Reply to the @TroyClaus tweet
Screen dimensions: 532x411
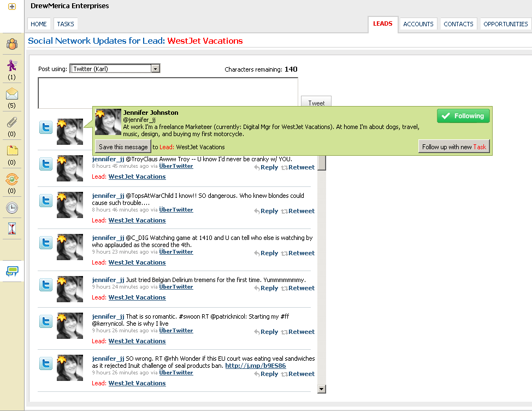(x=266, y=167)
